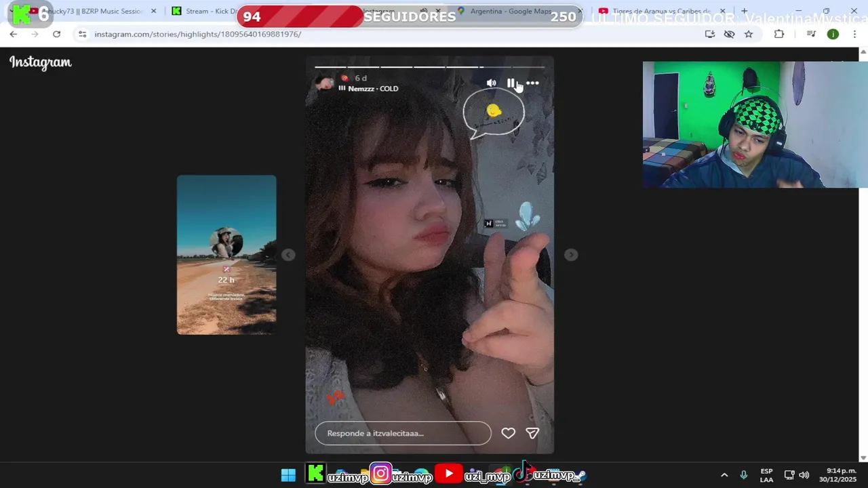Click the site information icon in address bar
Viewport: 868px width, 488px height.
(x=82, y=34)
